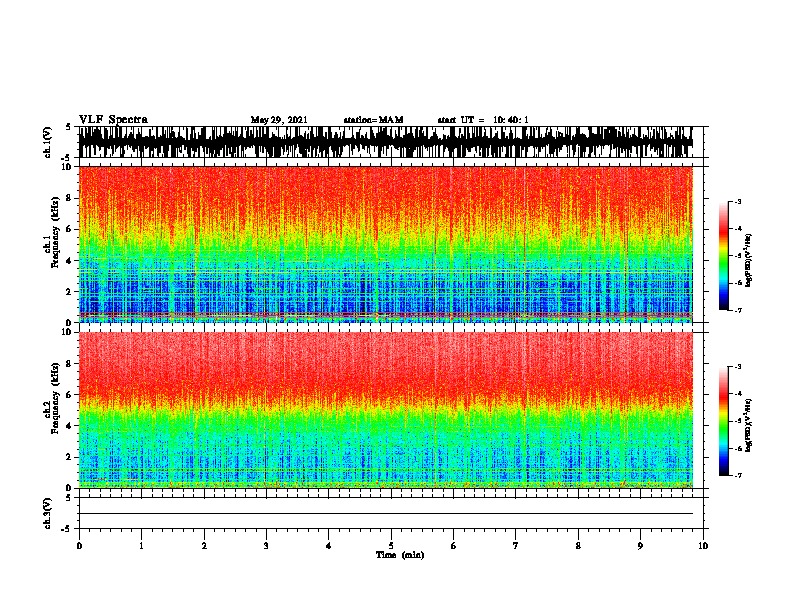
Task: Click the ch.2 spectrogram color bar
Action: 724,421
